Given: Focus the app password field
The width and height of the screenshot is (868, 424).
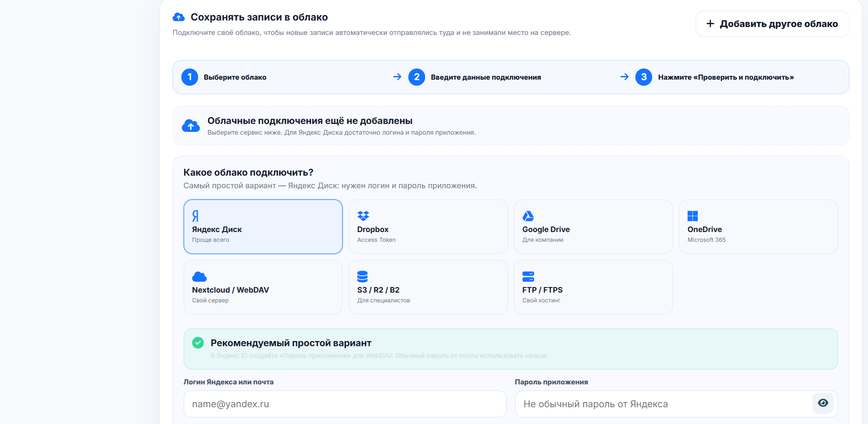Looking at the screenshot, I should 676,404.
